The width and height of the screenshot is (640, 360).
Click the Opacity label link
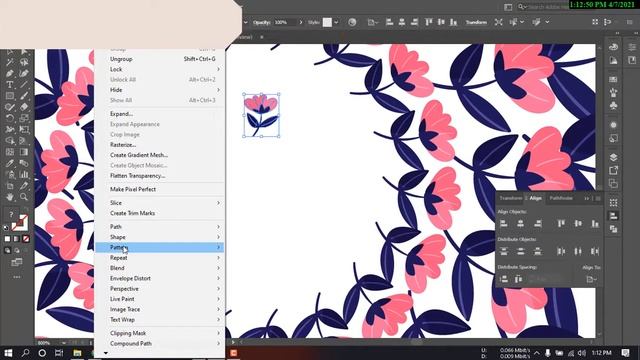pyautogui.click(x=262, y=22)
